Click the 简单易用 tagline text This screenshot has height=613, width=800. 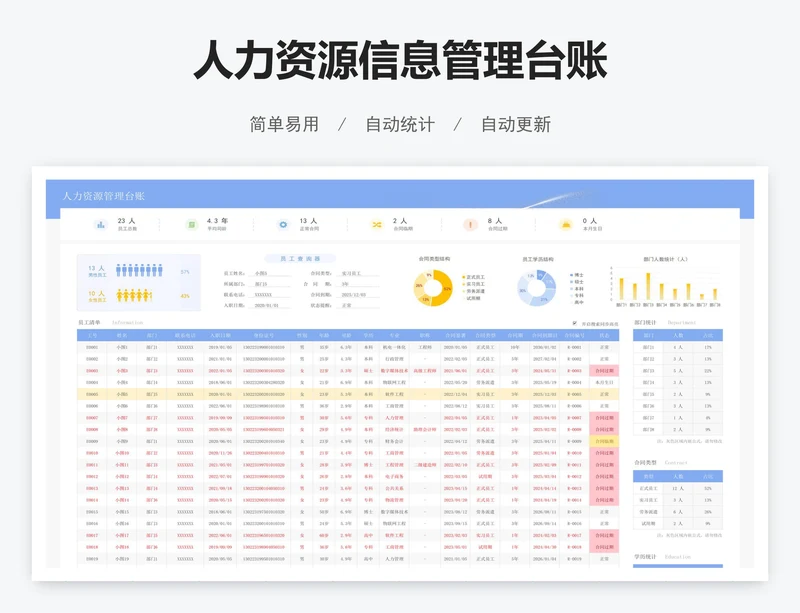[x=284, y=125]
